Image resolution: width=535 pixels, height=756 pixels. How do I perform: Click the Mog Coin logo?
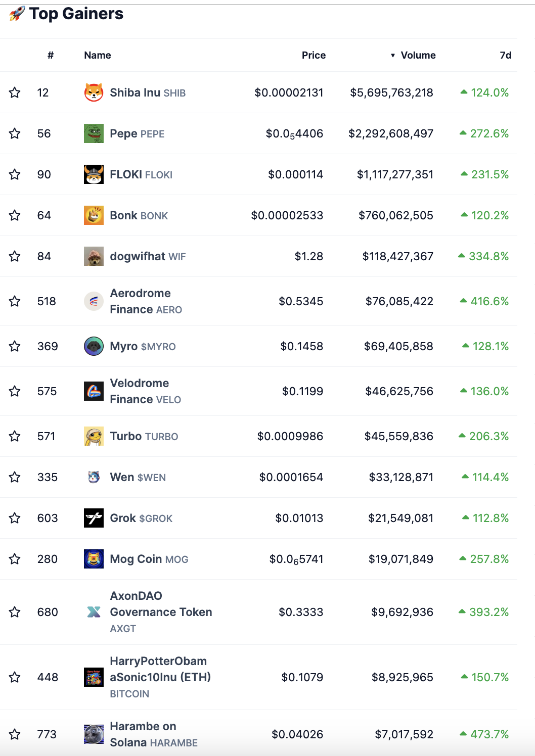pyautogui.click(x=94, y=559)
